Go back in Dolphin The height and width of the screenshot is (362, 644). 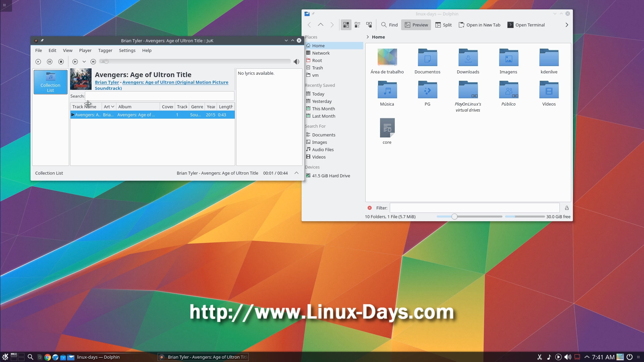[309, 25]
